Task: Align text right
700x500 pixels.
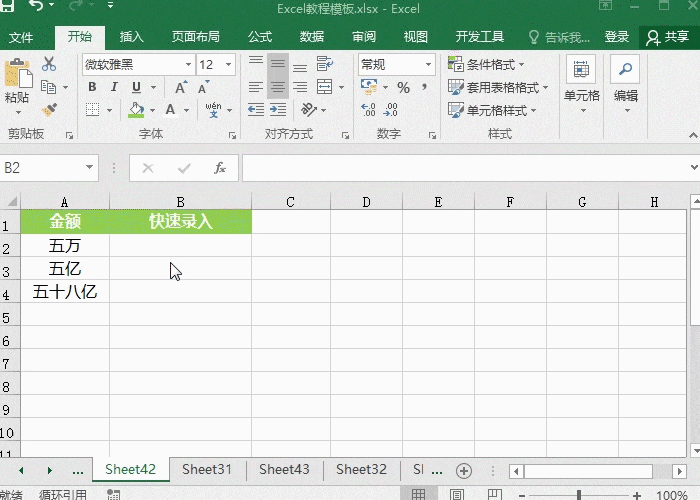Action: pos(300,87)
